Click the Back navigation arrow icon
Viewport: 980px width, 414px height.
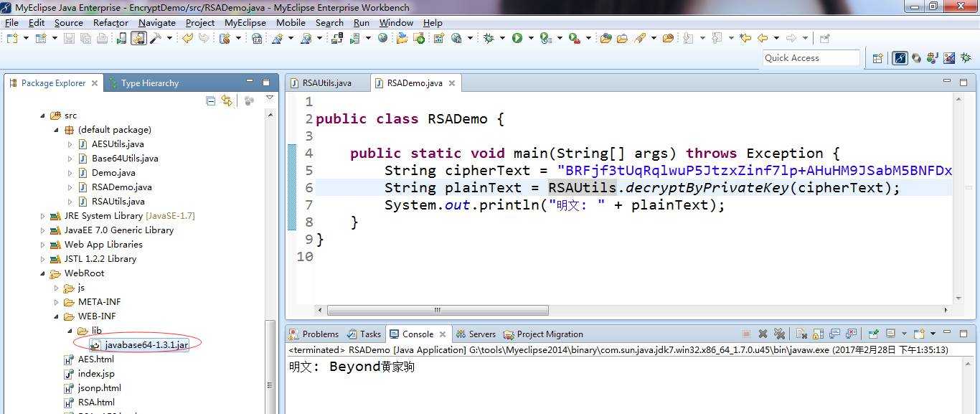(763, 38)
